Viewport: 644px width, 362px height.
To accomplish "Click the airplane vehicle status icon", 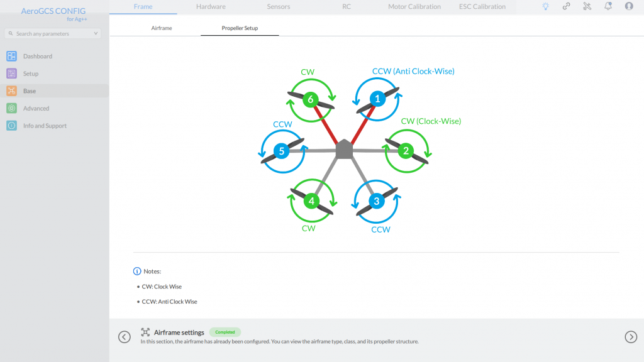I will tap(587, 6).
